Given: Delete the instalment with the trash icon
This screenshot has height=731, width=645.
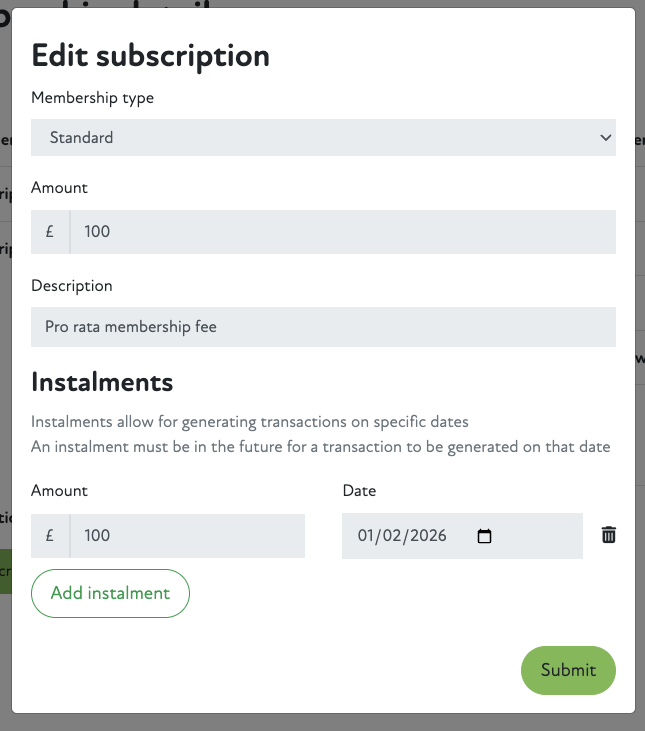Looking at the screenshot, I should (x=609, y=535).
